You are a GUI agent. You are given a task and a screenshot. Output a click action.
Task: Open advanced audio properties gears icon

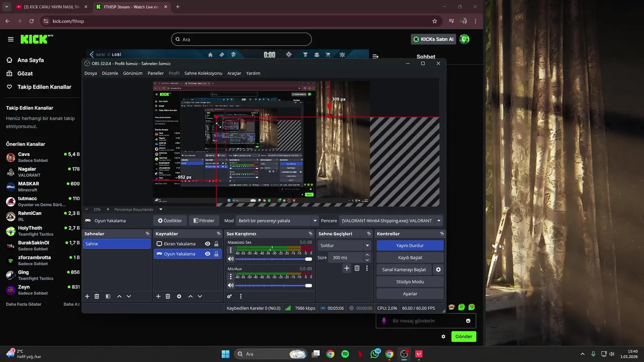coord(229,297)
